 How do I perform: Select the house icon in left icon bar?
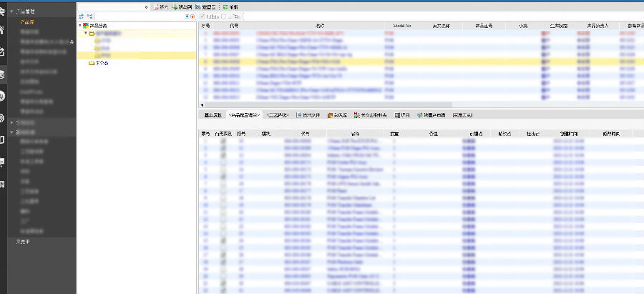[2, 29]
